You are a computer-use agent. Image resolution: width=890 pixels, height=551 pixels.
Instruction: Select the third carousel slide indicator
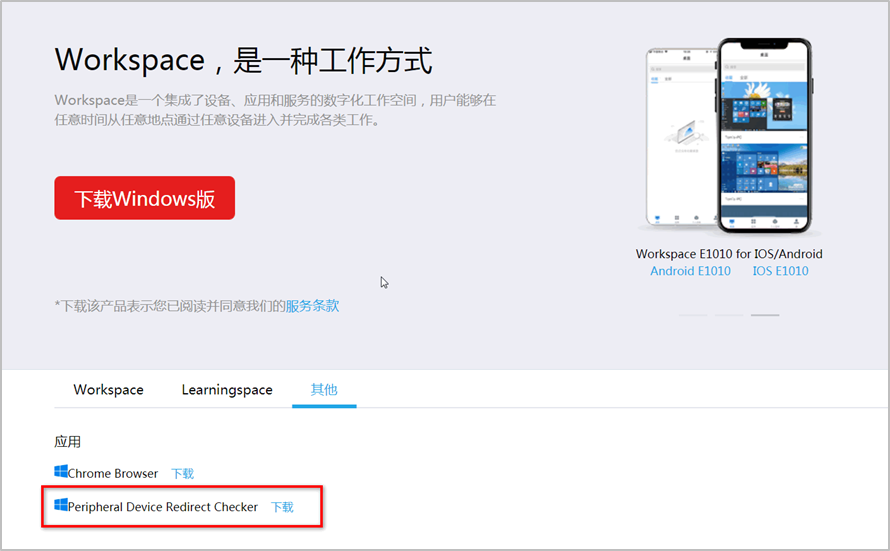pos(765,315)
